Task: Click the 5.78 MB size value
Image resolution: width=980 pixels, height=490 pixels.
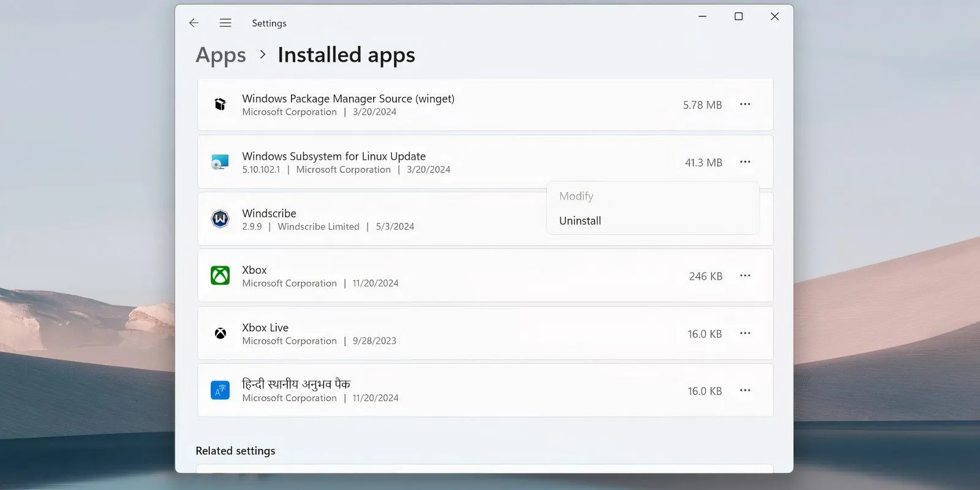Action: 703,105
